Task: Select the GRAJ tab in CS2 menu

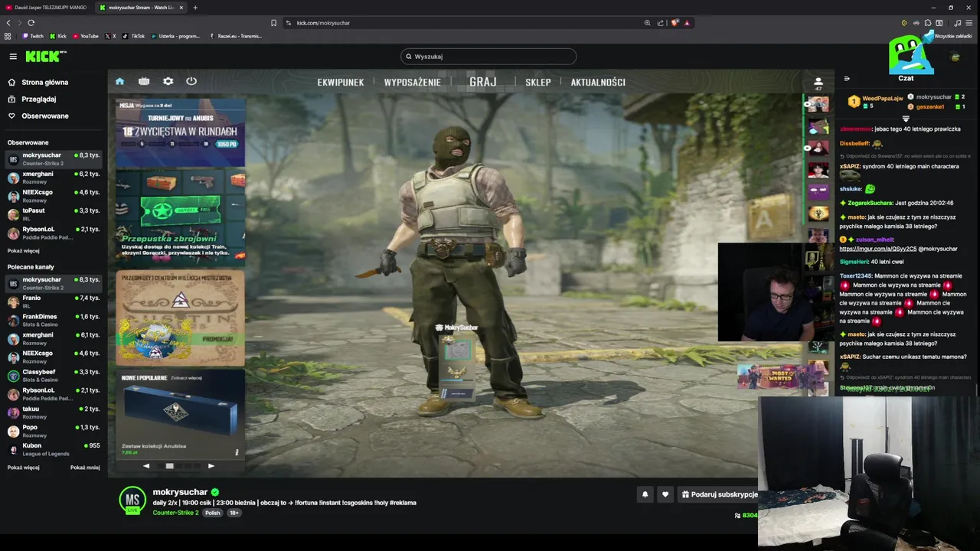Action: tap(483, 82)
